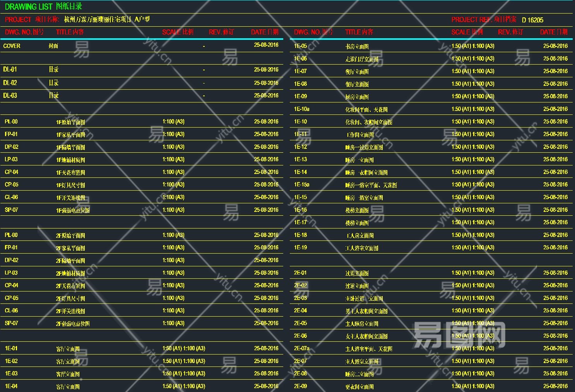575x392 pixels.
Task: Select 'DP-02' in the 1F partition plan row
Action: coord(12,147)
